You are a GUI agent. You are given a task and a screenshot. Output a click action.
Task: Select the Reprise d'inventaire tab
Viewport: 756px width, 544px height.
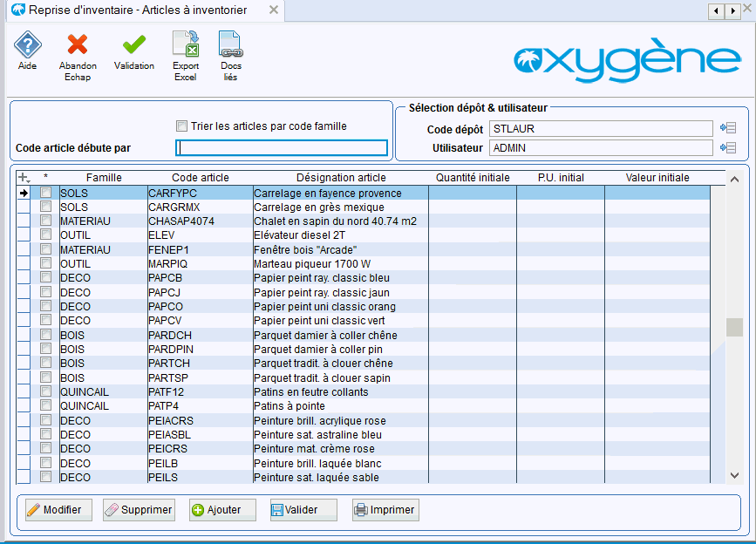137,10
